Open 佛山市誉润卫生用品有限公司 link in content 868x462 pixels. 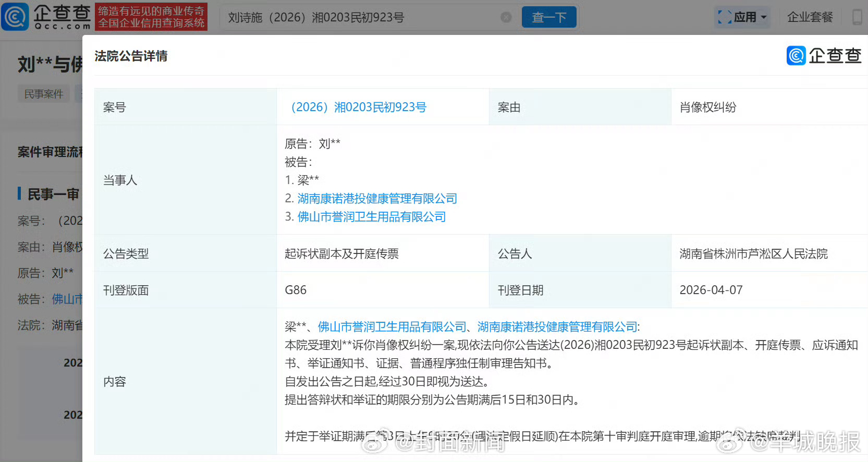point(392,327)
